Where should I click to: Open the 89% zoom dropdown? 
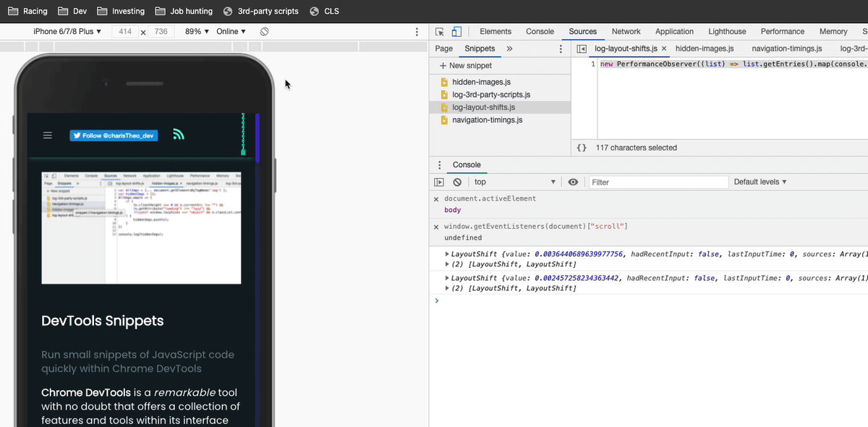coord(197,32)
